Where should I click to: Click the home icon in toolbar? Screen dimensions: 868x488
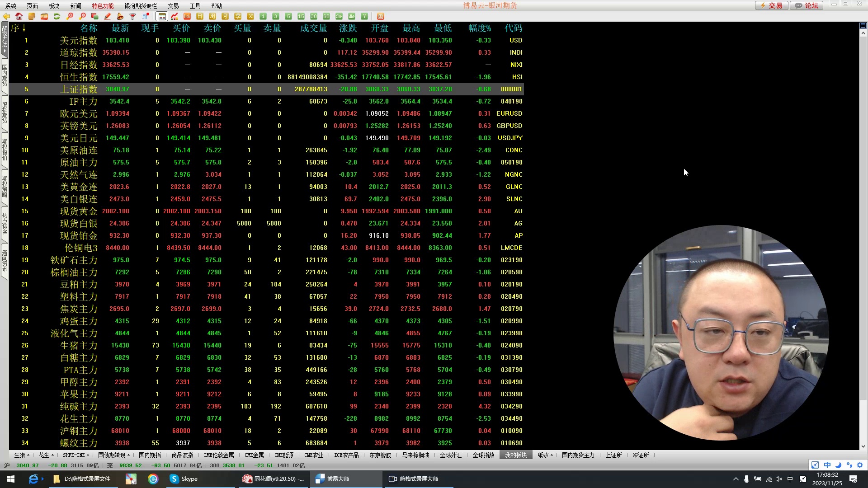point(19,16)
